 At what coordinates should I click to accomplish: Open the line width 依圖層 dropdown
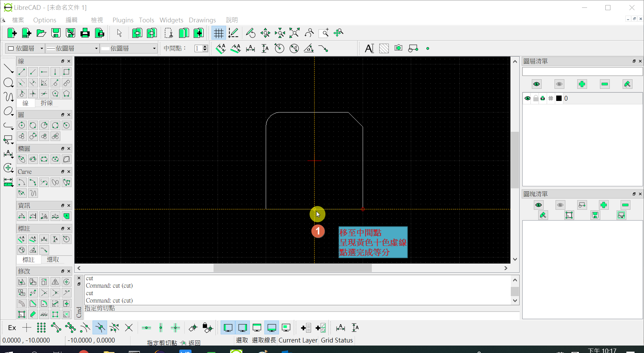(72, 48)
